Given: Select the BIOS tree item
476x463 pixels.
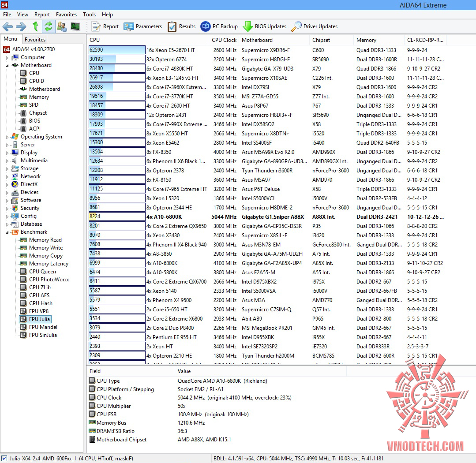Looking at the screenshot, I should click(x=34, y=120).
